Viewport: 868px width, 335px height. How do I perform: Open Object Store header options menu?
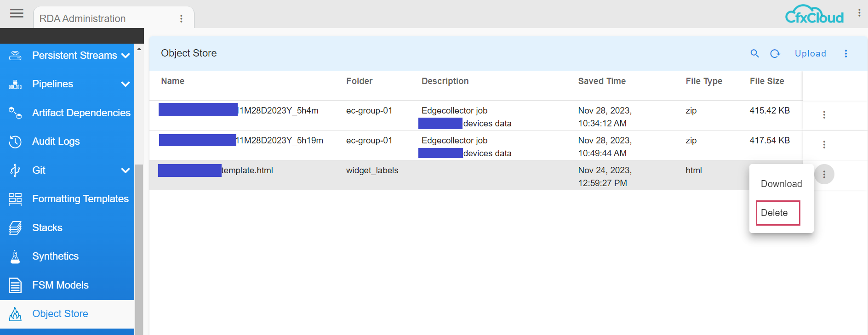845,54
